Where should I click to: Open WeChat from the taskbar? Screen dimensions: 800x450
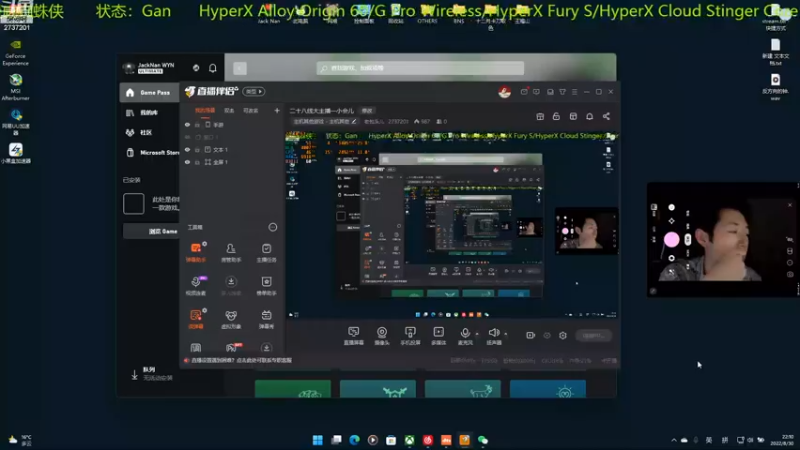click(483, 440)
